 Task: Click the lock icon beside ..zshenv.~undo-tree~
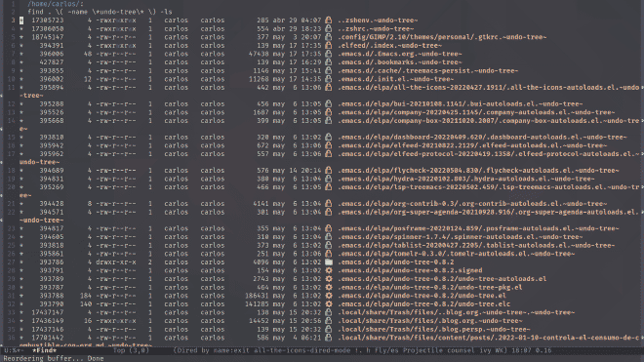pyautogui.click(x=329, y=20)
